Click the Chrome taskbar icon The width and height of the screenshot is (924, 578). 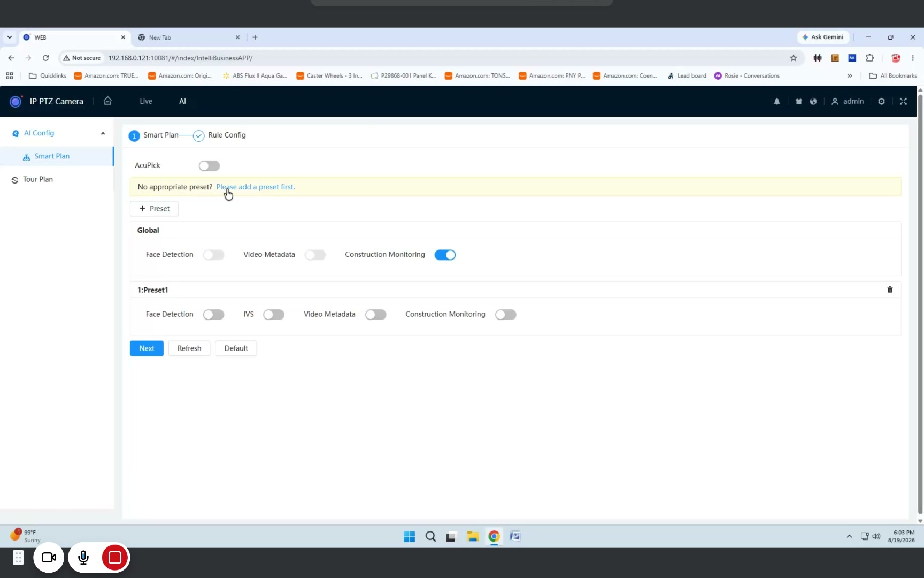pos(494,536)
